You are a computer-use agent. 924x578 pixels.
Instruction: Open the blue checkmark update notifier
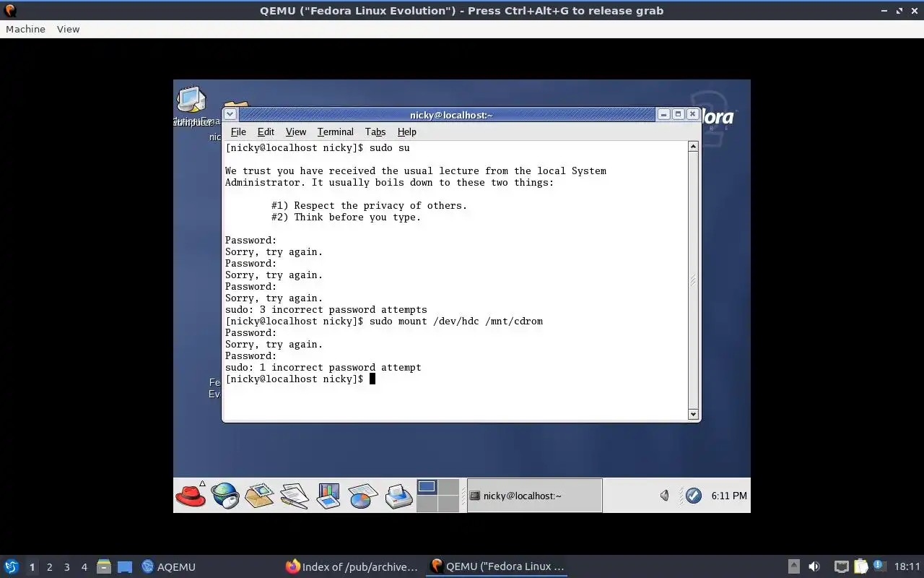[694, 496]
